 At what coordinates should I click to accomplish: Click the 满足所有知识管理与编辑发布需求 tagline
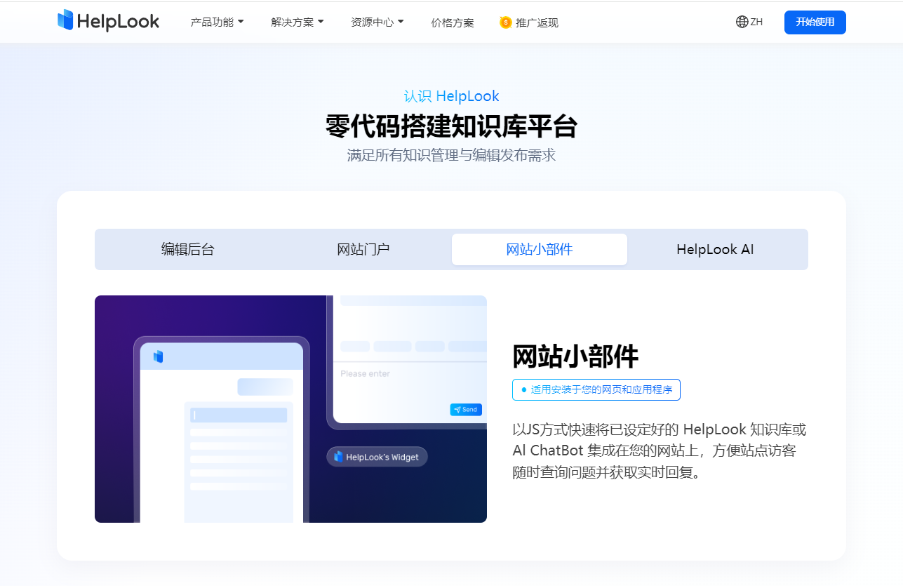click(451, 155)
